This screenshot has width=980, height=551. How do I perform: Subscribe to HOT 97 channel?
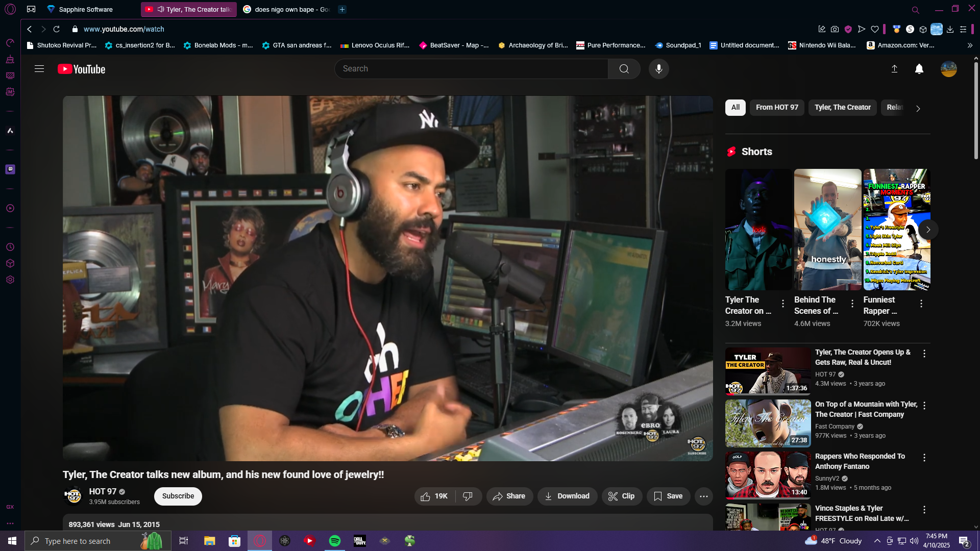pyautogui.click(x=178, y=496)
